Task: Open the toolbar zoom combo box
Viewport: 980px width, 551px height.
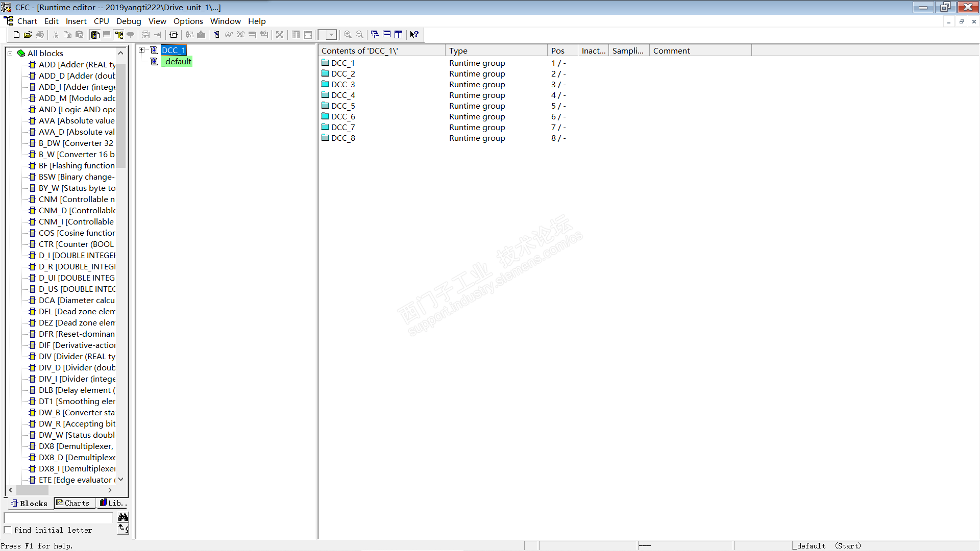Action: (x=331, y=35)
